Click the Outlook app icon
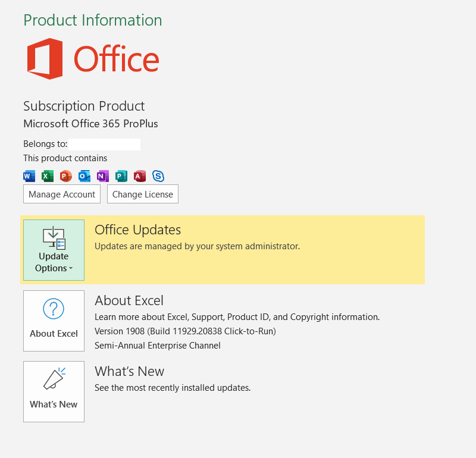This screenshot has height=458, width=476. pyautogui.click(x=84, y=176)
